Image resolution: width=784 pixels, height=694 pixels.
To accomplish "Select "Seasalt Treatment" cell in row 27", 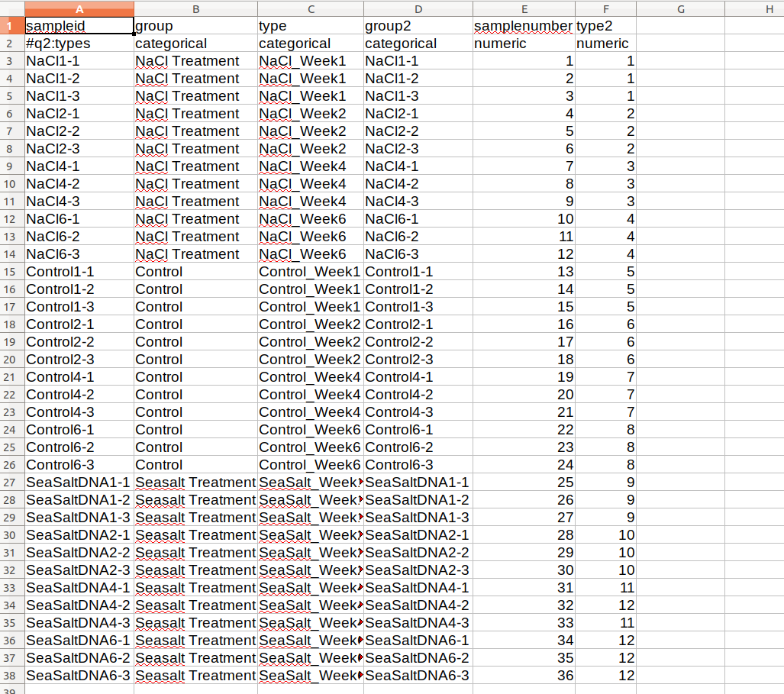I will [195, 483].
